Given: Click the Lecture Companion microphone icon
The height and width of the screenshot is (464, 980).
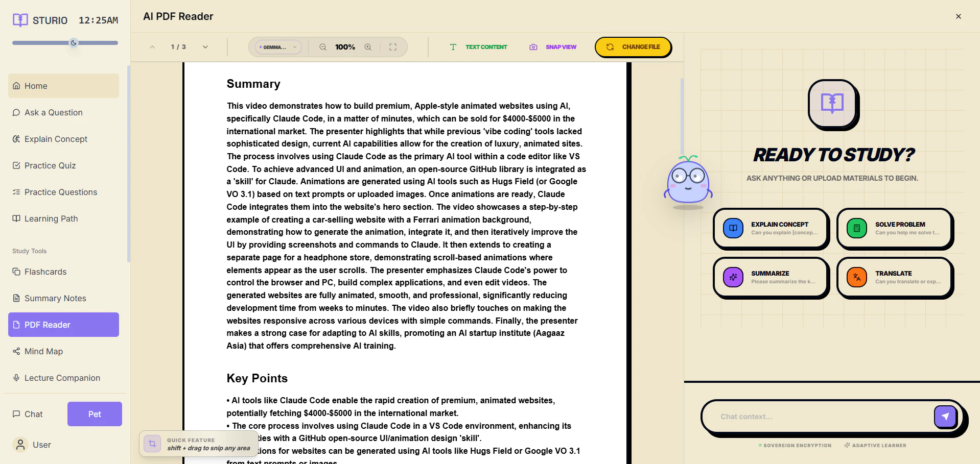Looking at the screenshot, I should [x=16, y=378].
